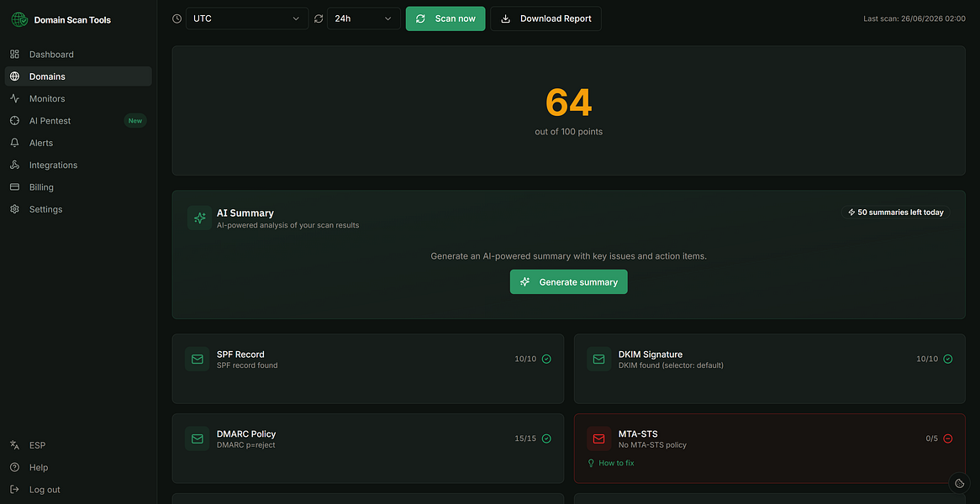Click the SPF Record mail icon
This screenshot has height=504, width=980.
point(198,360)
